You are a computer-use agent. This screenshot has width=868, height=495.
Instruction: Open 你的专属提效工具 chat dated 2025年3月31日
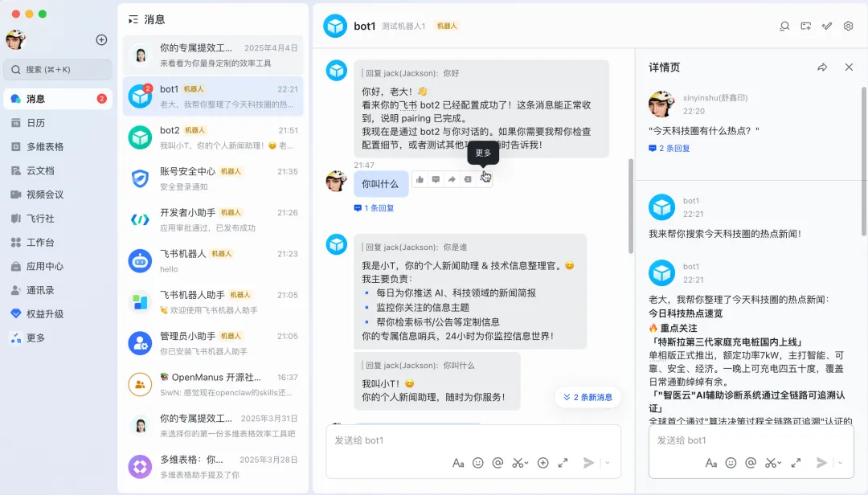(x=213, y=426)
